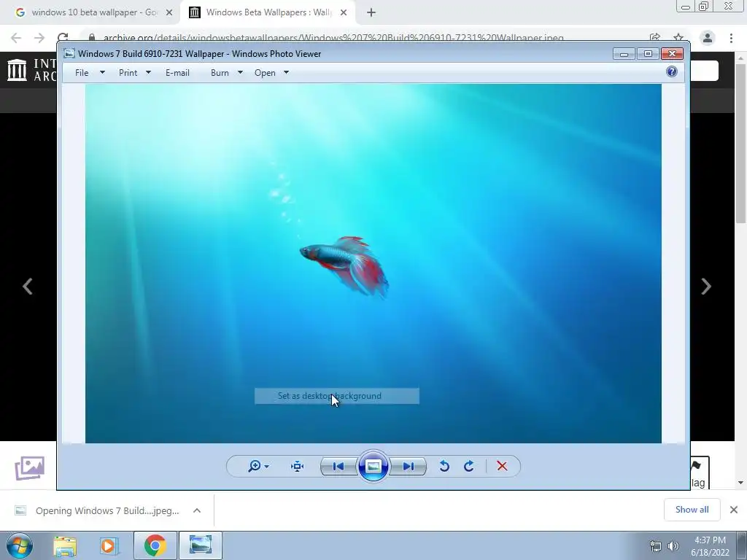747x560 pixels.
Task: Open Chrome profile avatar
Action: 708,38
